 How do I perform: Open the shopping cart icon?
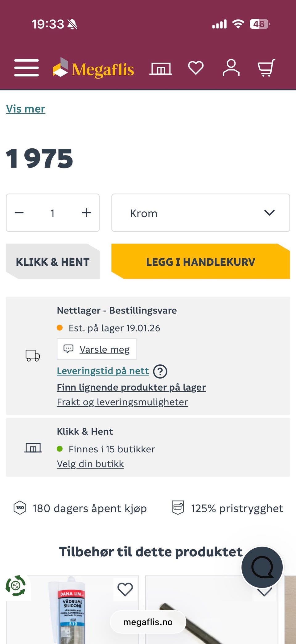click(x=266, y=68)
